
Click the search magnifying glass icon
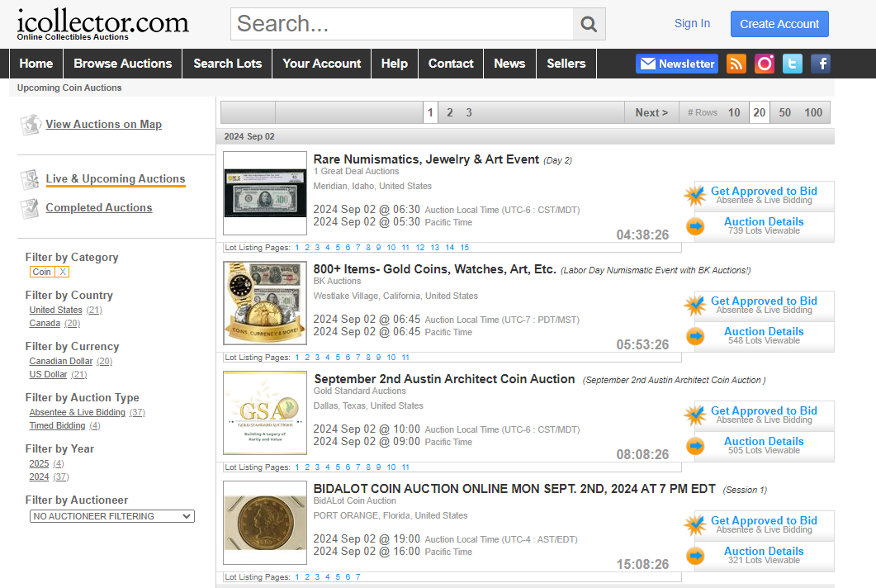pyautogui.click(x=589, y=25)
